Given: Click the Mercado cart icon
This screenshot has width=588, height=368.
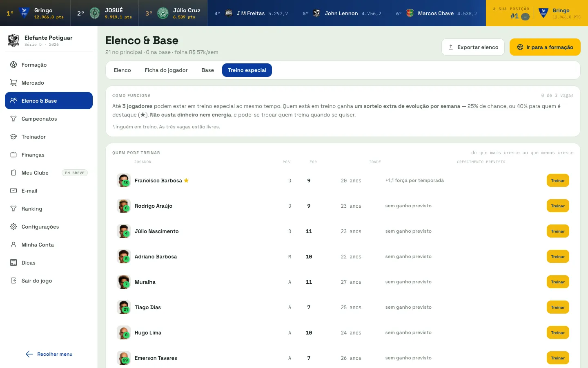Looking at the screenshot, I should (13, 83).
